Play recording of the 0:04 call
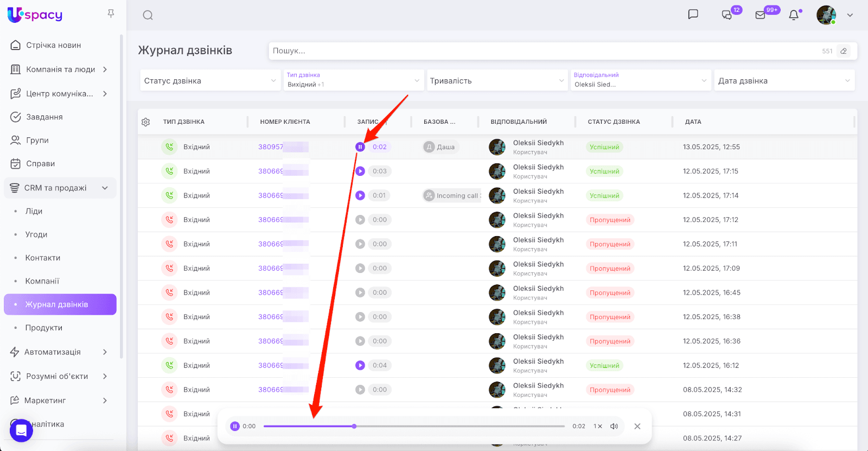Screen dimensions: 868x451 coord(360,365)
